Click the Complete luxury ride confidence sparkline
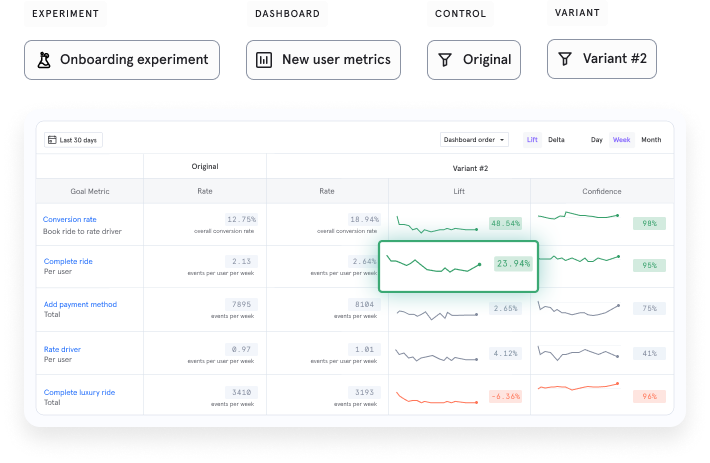The image size is (710, 463). click(578, 387)
